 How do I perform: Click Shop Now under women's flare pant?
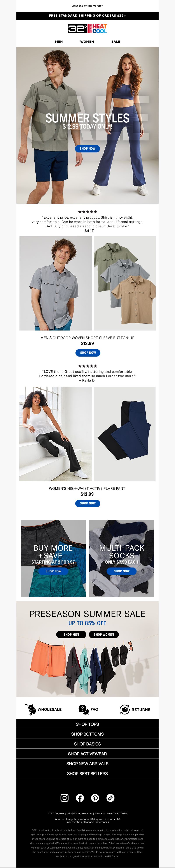88,503
